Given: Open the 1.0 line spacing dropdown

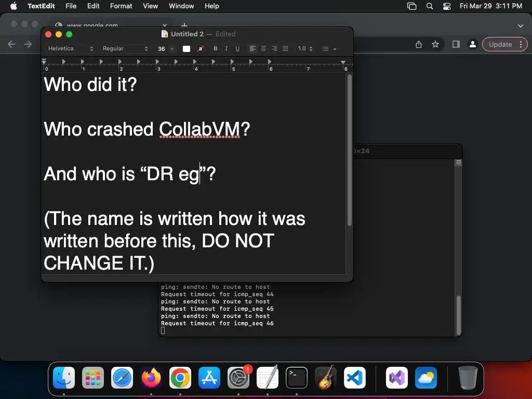Looking at the screenshot, I should pyautogui.click(x=305, y=48).
